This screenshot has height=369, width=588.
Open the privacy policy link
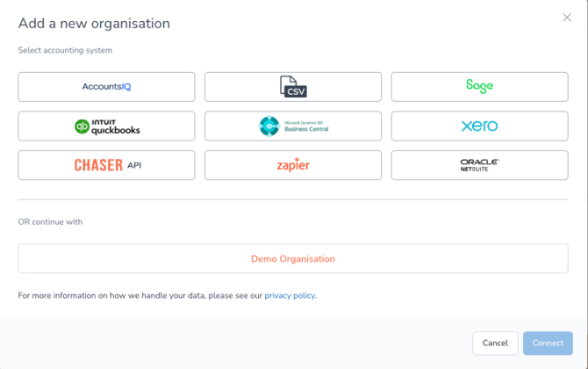[290, 296]
